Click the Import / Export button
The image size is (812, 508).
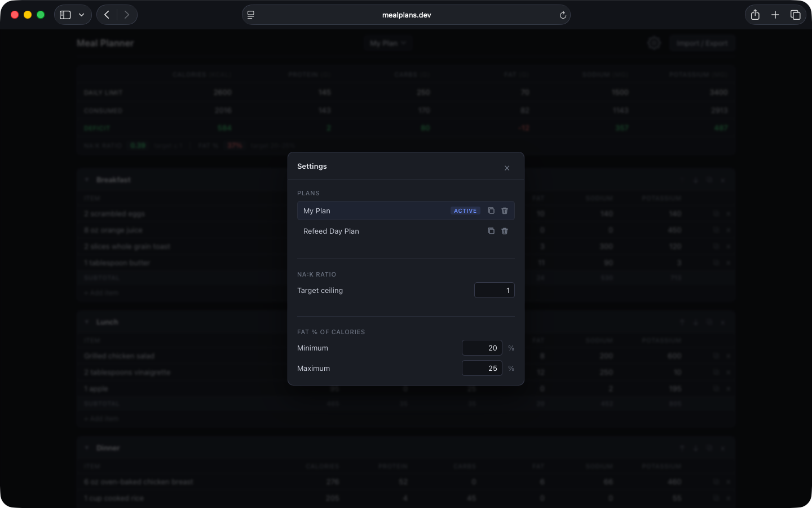703,43
